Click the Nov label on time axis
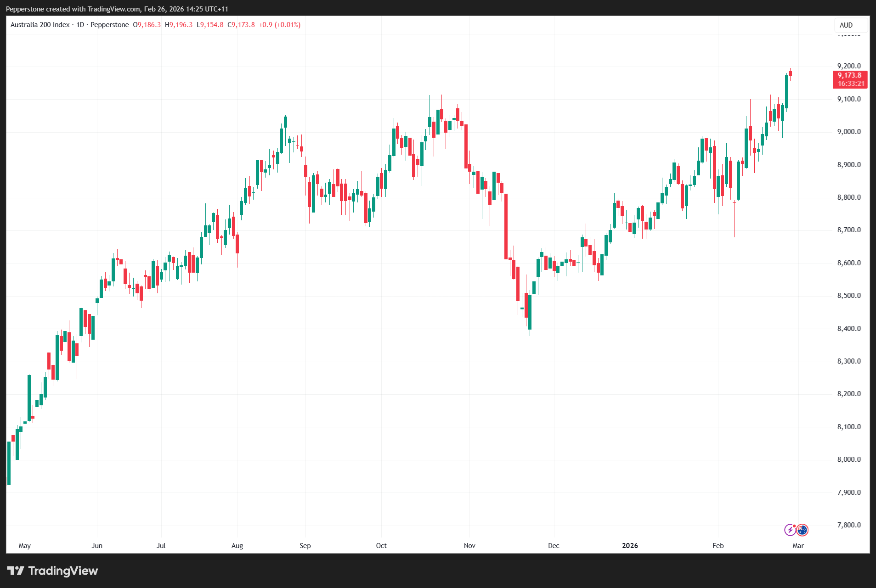 pos(469,545)
